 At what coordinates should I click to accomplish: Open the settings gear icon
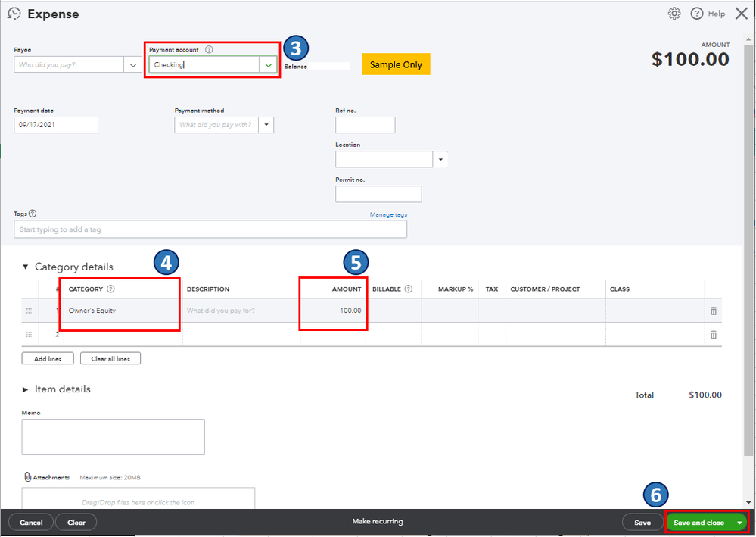[x=674, y=14]
